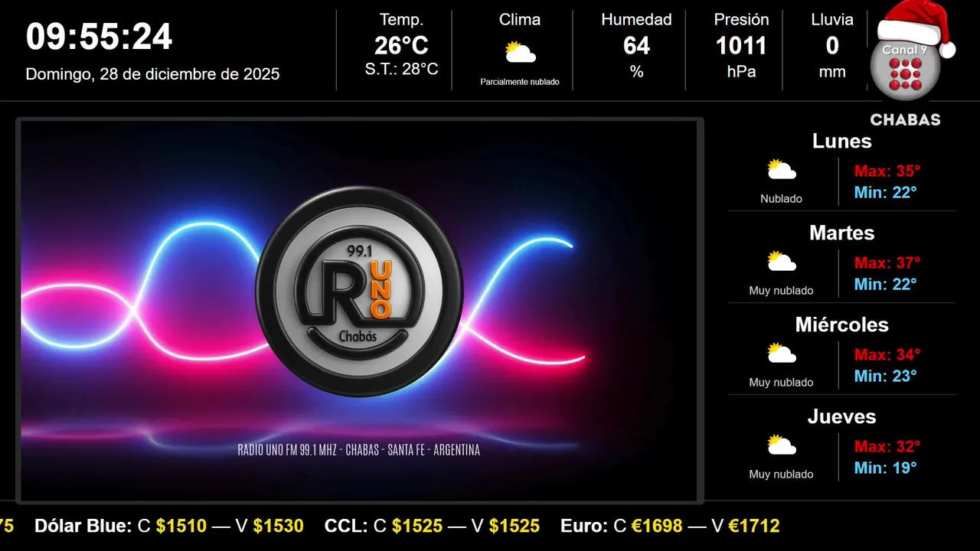980x551 pixels.
Task: Click the Jueves day heading
Action: [x=842, y=416]
